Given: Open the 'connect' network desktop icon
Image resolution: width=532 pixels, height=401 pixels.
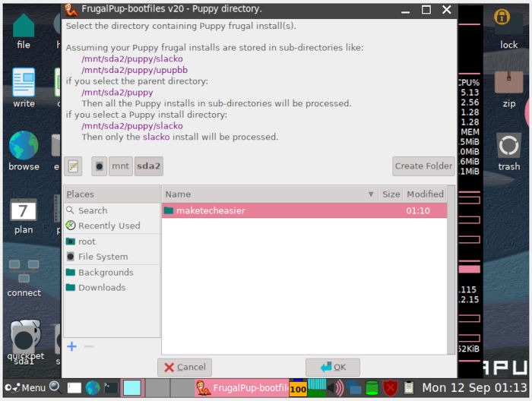Looking at the screenshot, I should [x=24, y=279].
